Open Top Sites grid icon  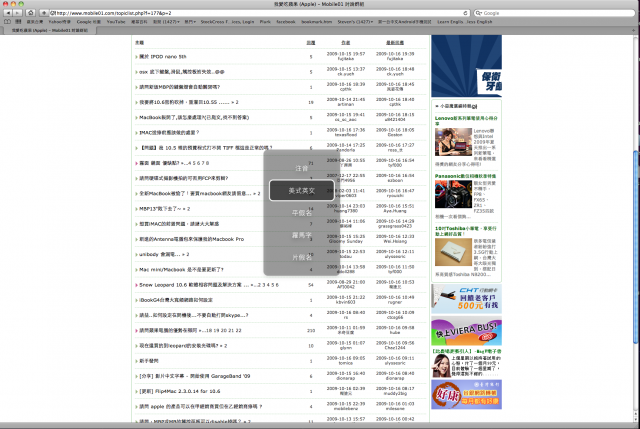pos(18,22)
